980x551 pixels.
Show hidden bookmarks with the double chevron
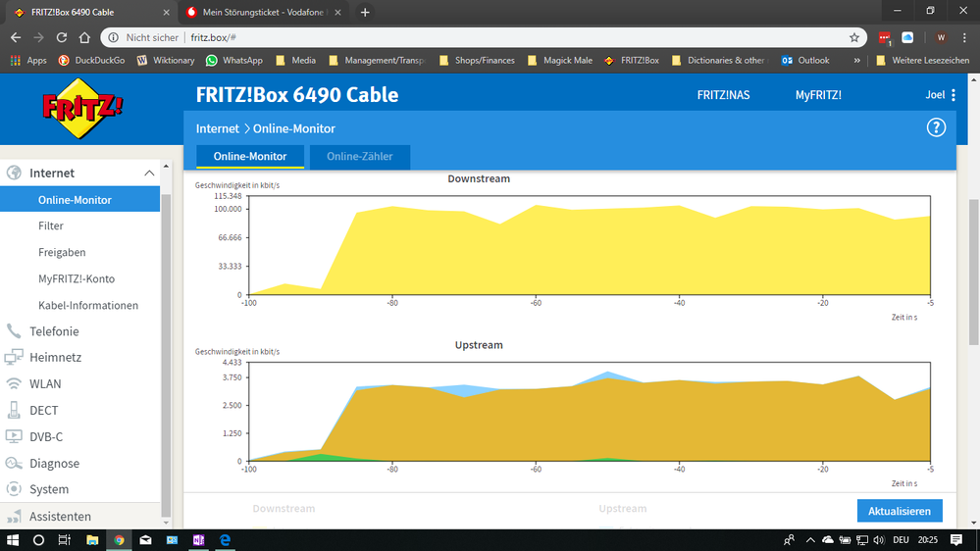[x=856, y=61]
